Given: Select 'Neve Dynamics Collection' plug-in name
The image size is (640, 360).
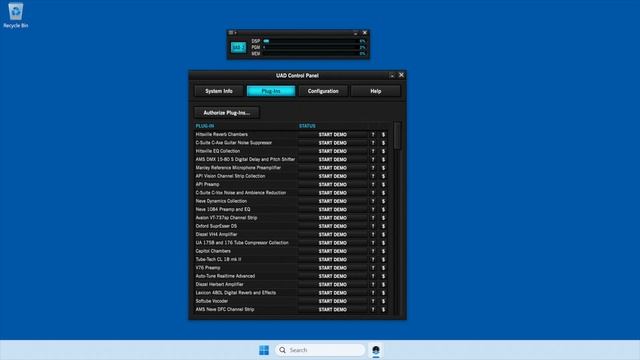Looking at the screenshot, I should pyautogui.click(x=221, y=201).
